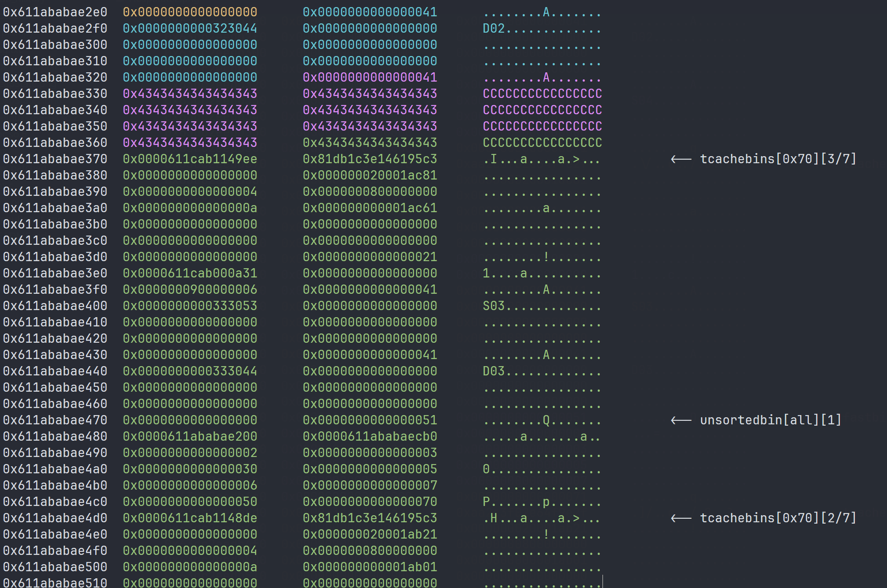The height and width of the screenshot is (588, 887).
Task: Click pointer value 0x0000611ababaecb0
Action: pos(370,436)
